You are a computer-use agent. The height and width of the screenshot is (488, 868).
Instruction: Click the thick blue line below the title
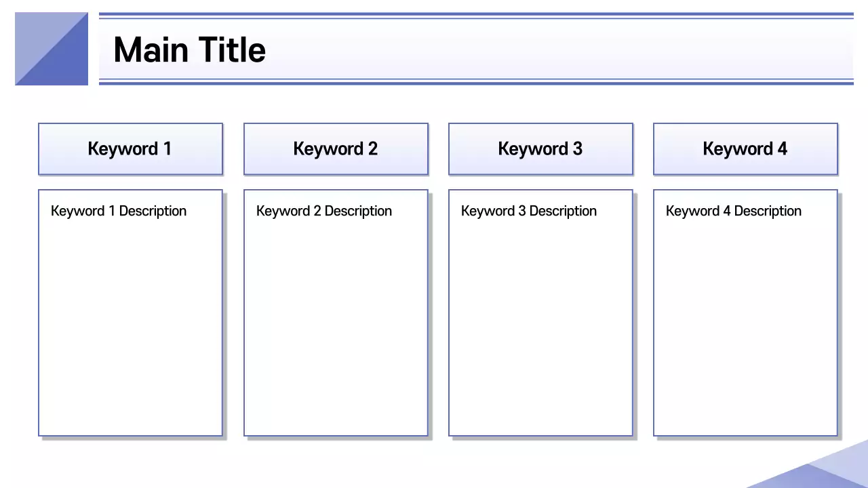click(x=475, y=83)
